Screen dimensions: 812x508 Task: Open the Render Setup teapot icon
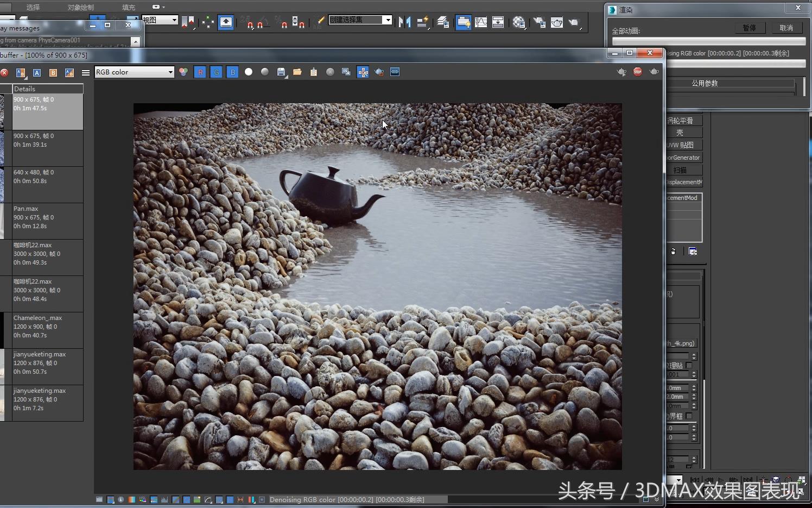pos(539,22)
